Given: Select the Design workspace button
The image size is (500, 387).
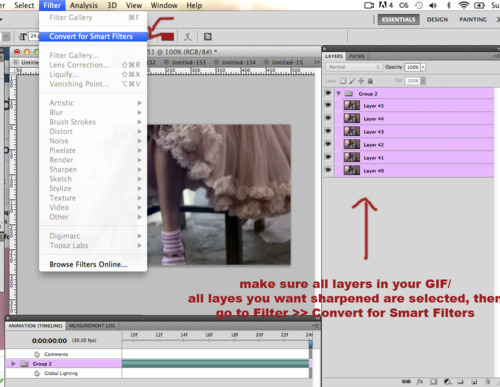Looking at the screenshot, I should 437,20.
